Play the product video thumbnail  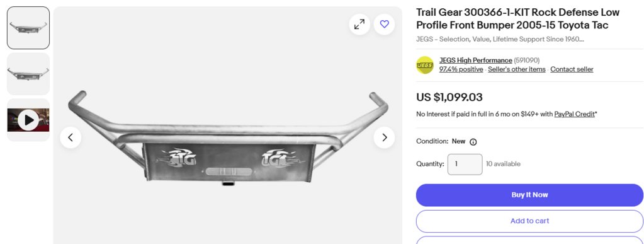(x=28, y=120)
